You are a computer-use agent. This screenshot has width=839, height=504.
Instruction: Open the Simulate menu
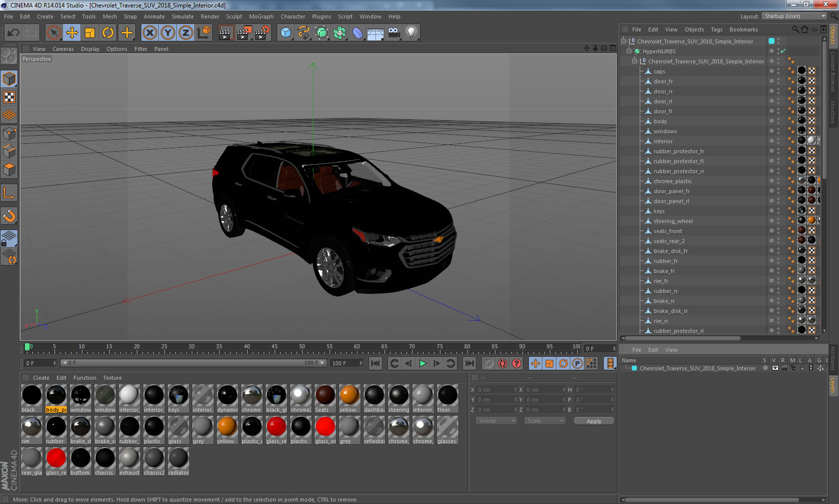pos(182,16)
